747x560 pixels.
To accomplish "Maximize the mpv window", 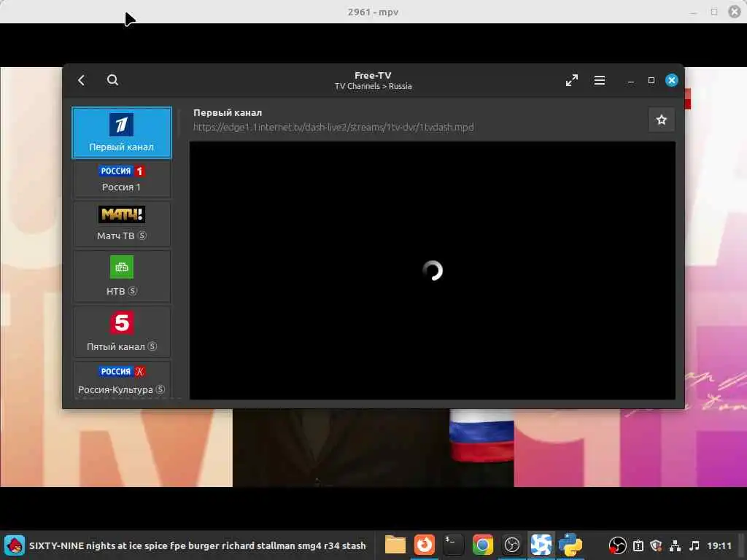I will [714, 12].
